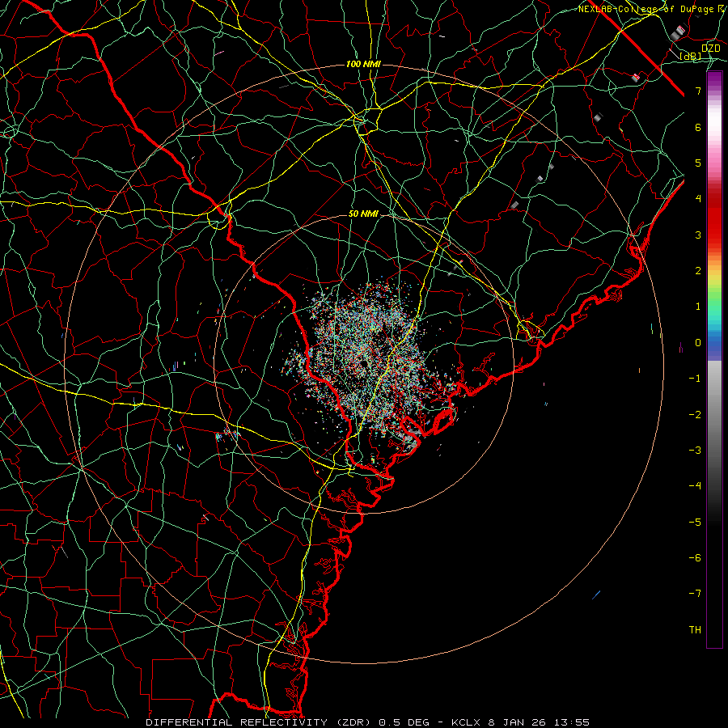
Task: Click the NEXLAB College of DuPage credit text
Action: [x=653, y=9]
